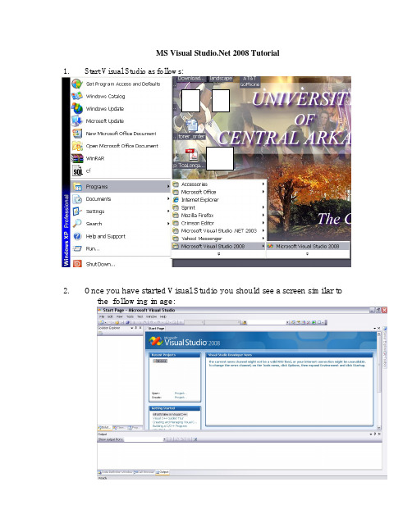Open the Programs submenu

(121, 187)
